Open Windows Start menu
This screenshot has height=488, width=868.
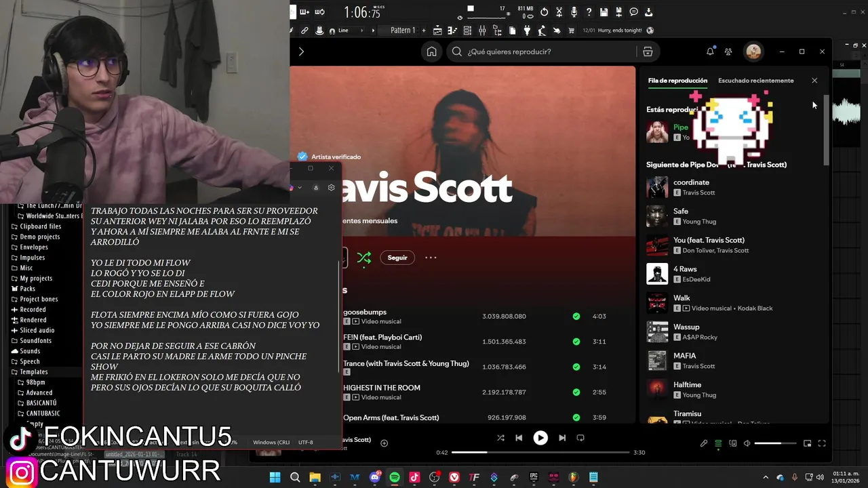[275, 477]
